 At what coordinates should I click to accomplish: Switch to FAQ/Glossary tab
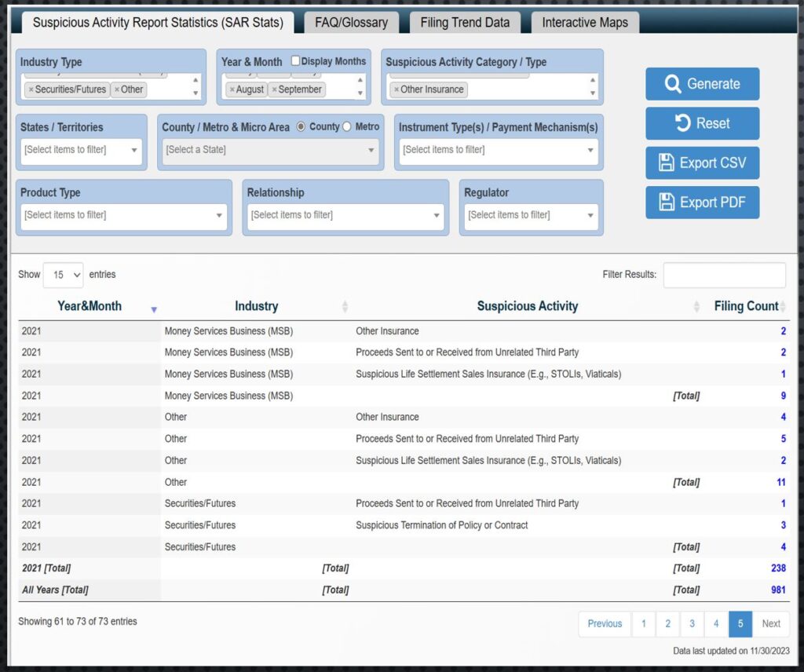(351, 23)
